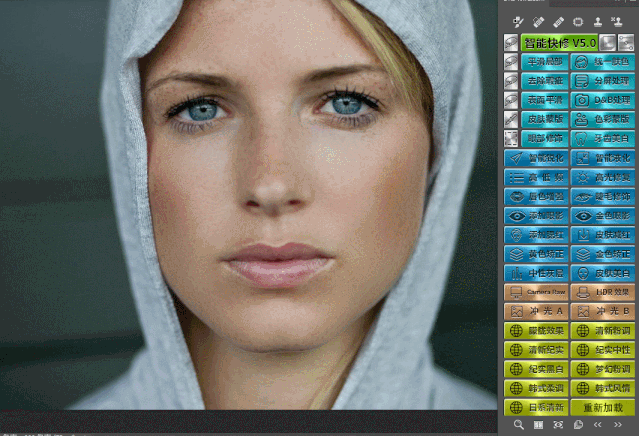639x436 pixels.
Task: Apply 牙齿美白 teeth whitening
Action: (x=603, y=139)
